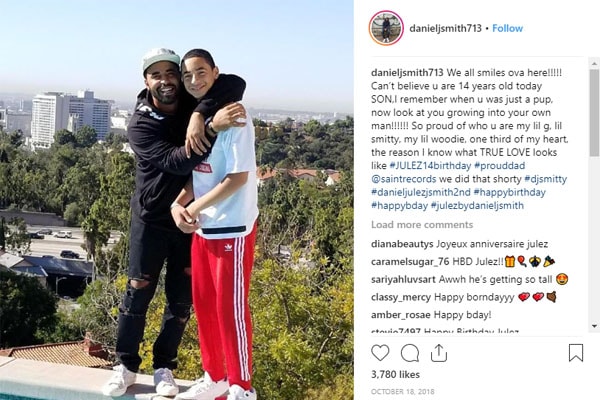Open the #julezbydanieljsmith hashtag
Viewport: 600px width, 400px height.
coord(477,206)
